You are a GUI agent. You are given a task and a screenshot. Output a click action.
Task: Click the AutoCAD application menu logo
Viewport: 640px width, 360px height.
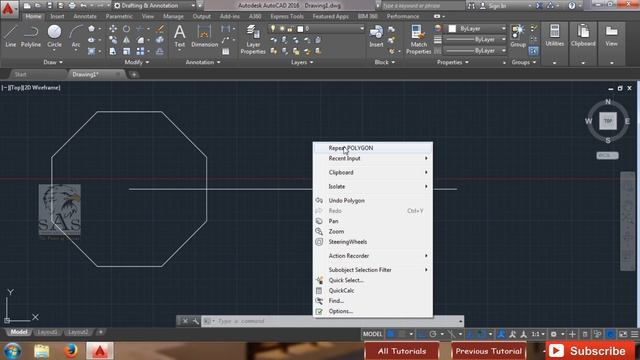(x=8, y=9)
